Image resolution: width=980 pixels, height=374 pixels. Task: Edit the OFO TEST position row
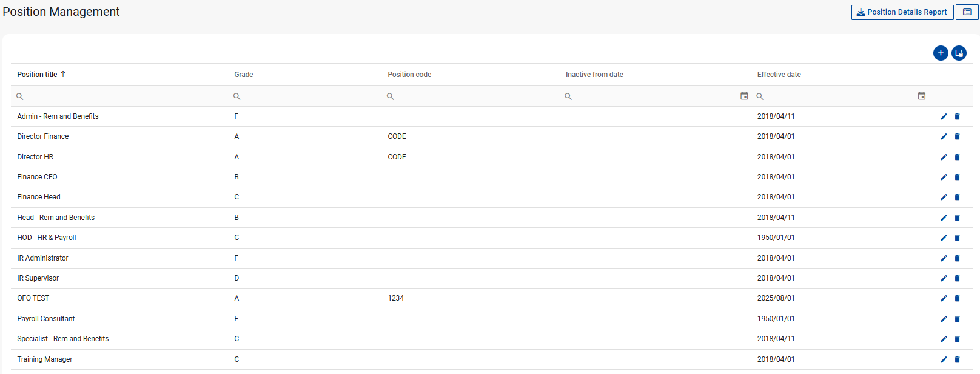pos(944,298)
